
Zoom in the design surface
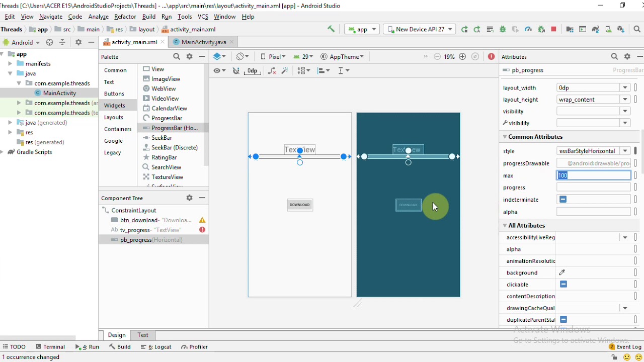point(462,57)
